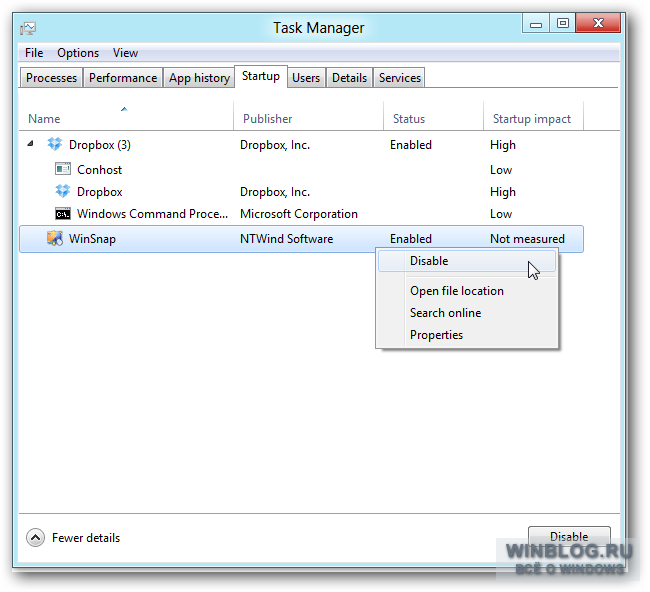Image resolution: width=650 pixels, height=592 pixels.
Task: Choose Open file location in context menu
Action: 467,291
